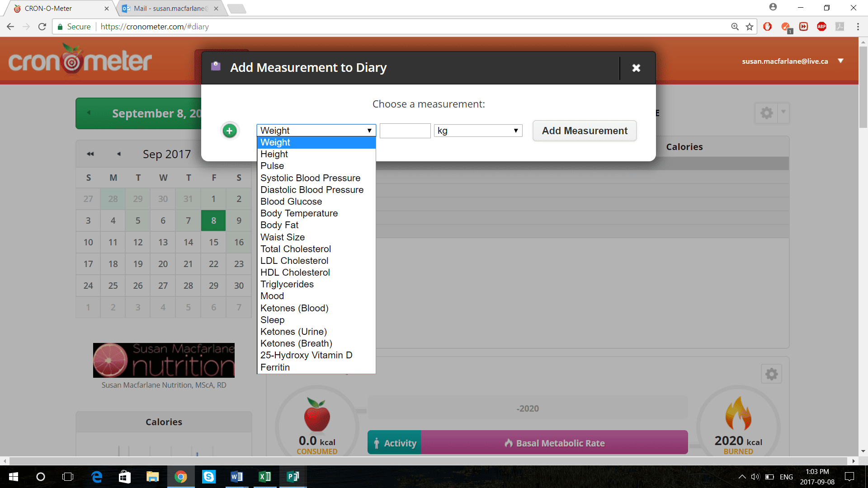Click the flame burned calories icon
This screenshot has height=488, width=868.
click(738, 413)
